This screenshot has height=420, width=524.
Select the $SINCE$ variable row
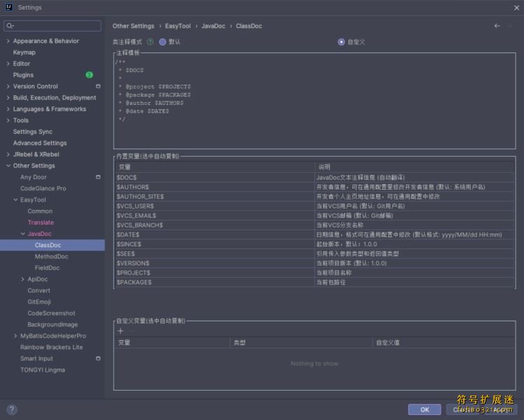314,244
